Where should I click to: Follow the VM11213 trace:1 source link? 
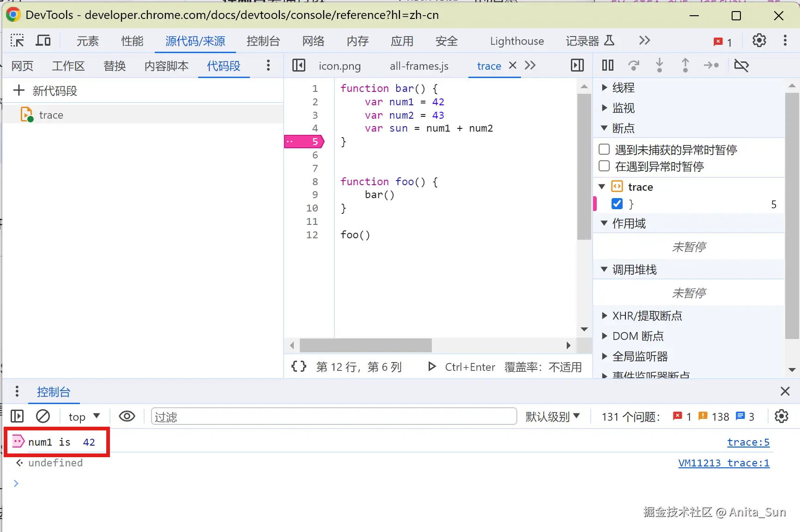coord(724,463)
